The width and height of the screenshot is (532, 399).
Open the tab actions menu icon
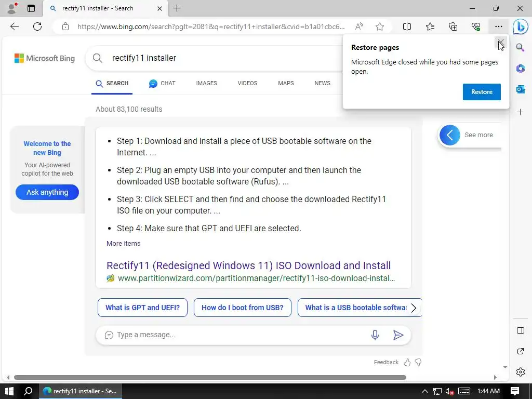31,8
